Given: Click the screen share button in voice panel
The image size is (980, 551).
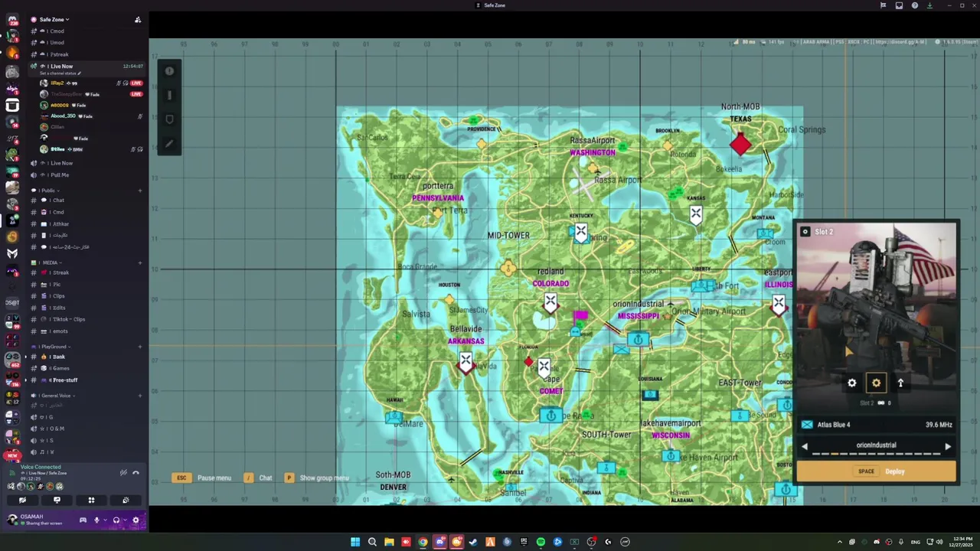Looking at the screenshot, I should tap(57, 500).
